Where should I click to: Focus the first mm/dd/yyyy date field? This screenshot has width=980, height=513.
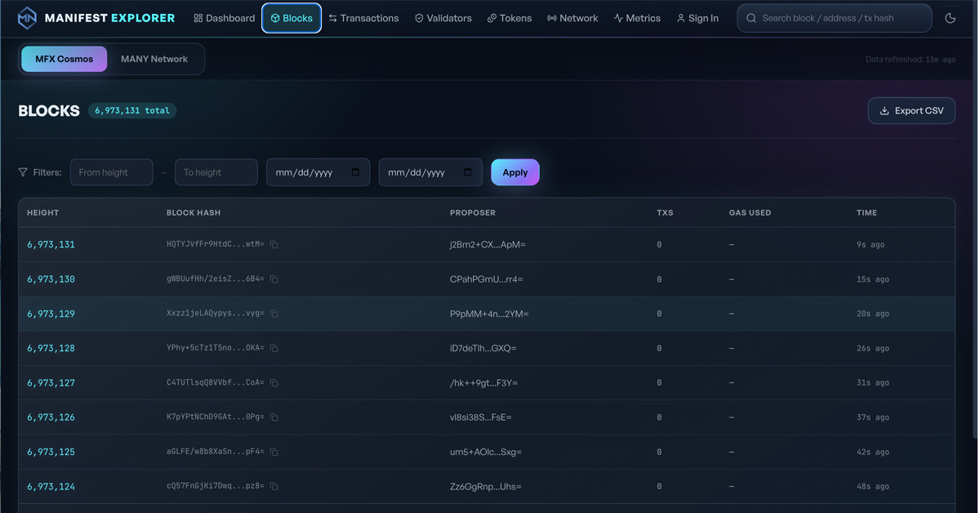(x=318, y=172)
